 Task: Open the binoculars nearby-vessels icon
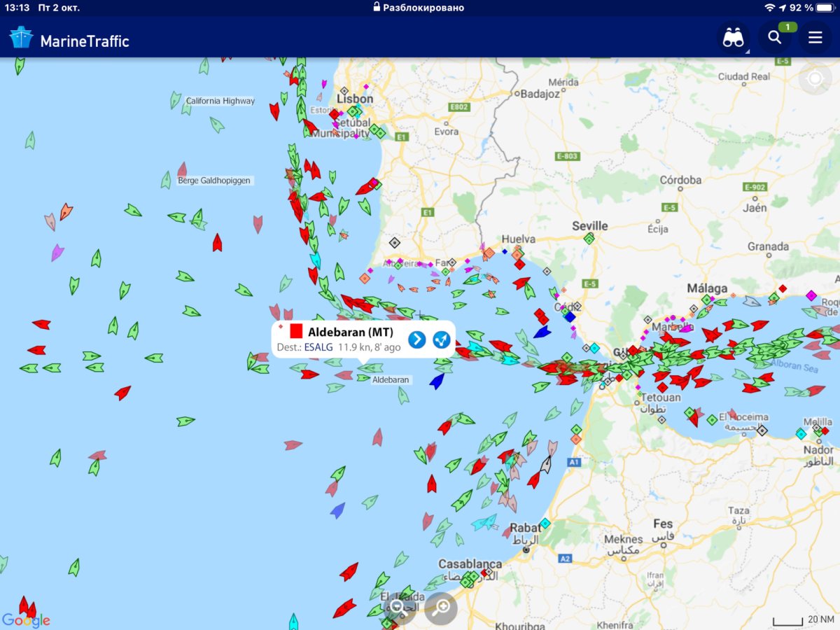[733, 38]
